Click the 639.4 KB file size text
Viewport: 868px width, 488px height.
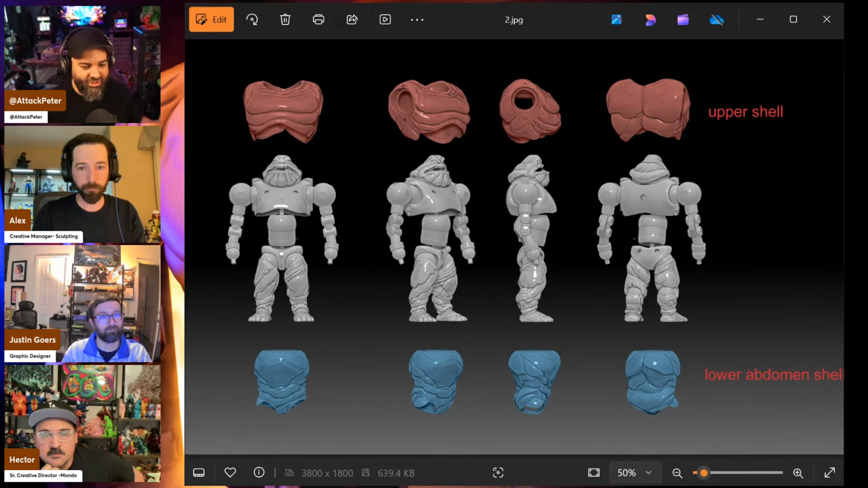(x=396, y=473)
